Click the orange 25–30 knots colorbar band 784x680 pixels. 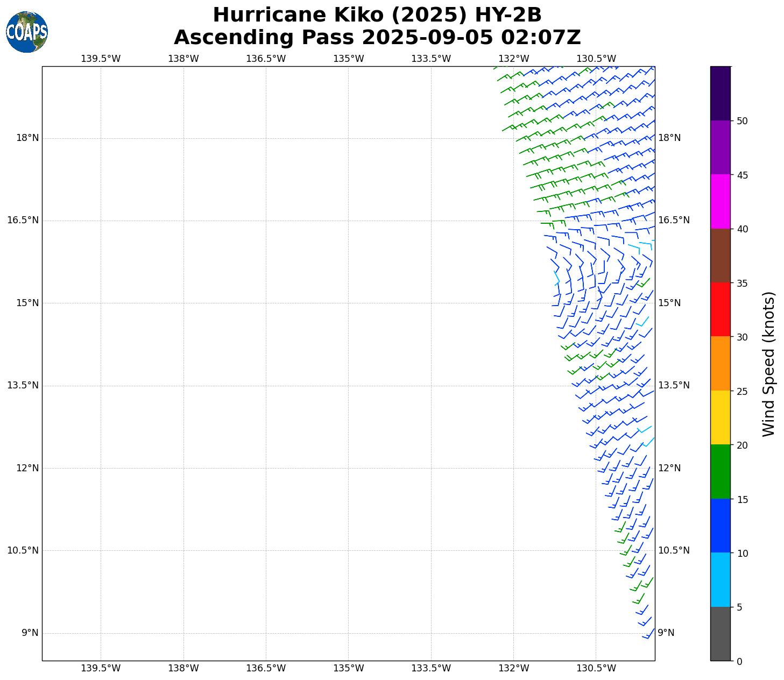pyautogui.click(x=720, y=363)
